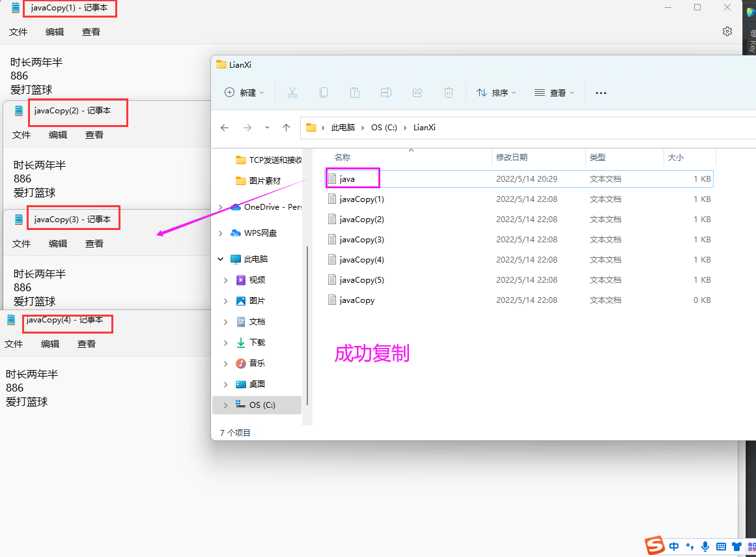Select OneDrive in navigation pane
Viewport: 756px width, 557px height.
[x=266, y=207]
